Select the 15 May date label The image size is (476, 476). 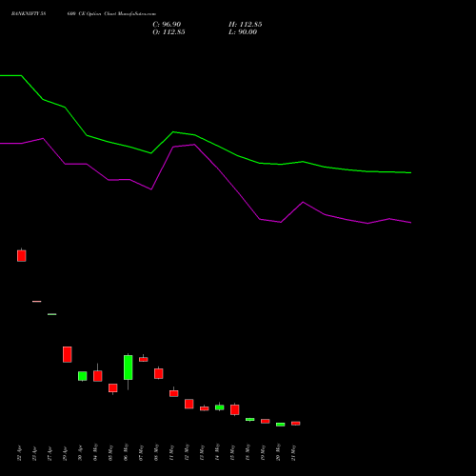(x=233, y=452)
